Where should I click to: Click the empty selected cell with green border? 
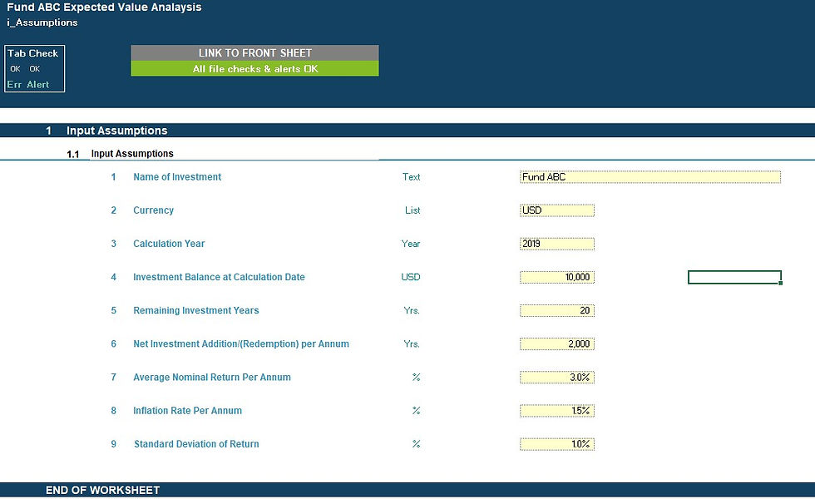coord(734,278)
